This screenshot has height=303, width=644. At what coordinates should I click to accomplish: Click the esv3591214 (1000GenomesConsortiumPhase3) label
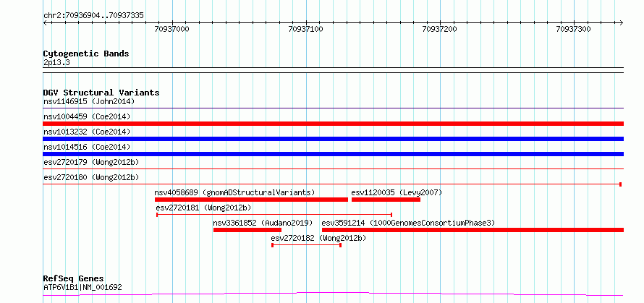coord(408,223)
